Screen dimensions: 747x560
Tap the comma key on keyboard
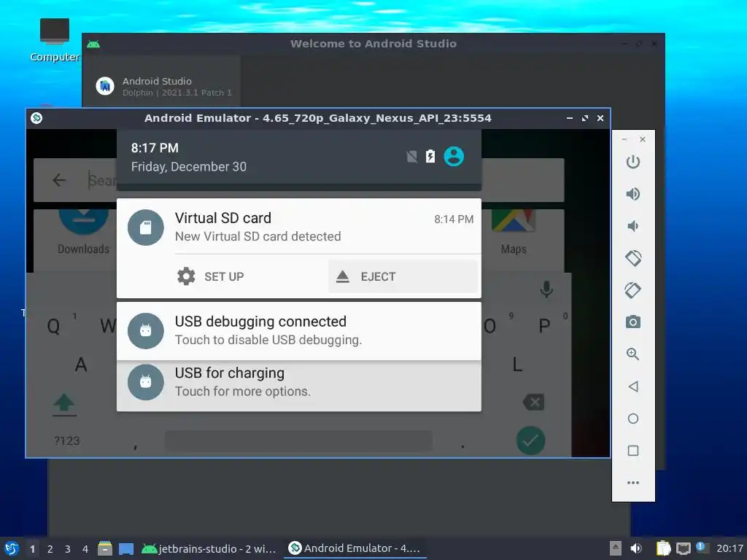click(135, 446)
